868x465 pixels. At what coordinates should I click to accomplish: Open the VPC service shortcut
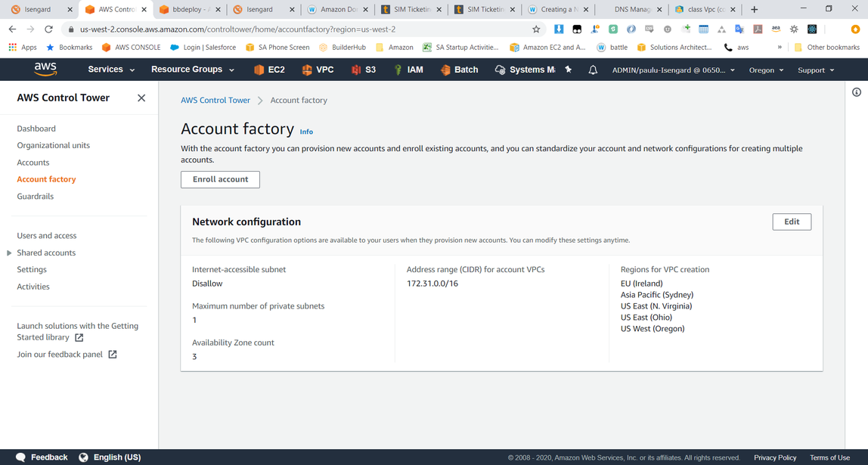coord(318,70)
